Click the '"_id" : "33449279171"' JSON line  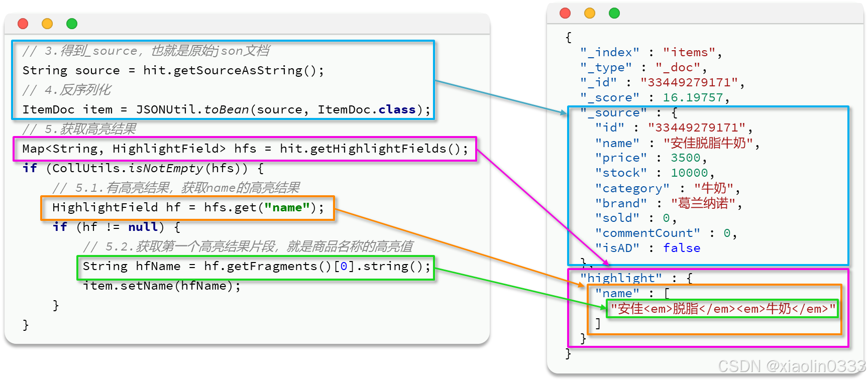coord(663,82)
